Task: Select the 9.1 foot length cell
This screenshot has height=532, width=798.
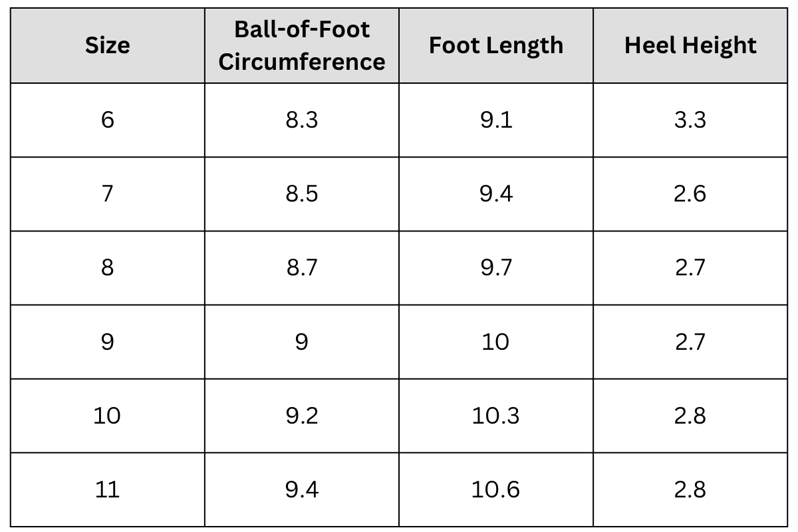Action: pos(496,120)
